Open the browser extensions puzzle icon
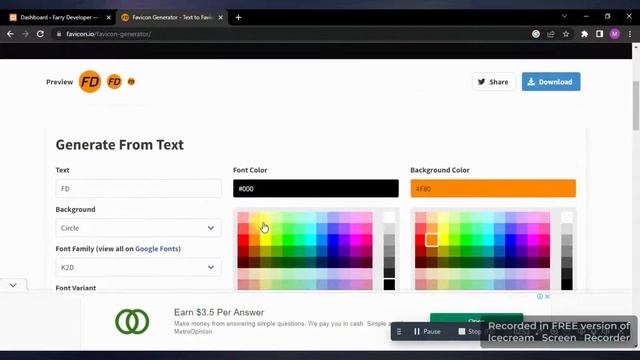 584,34
